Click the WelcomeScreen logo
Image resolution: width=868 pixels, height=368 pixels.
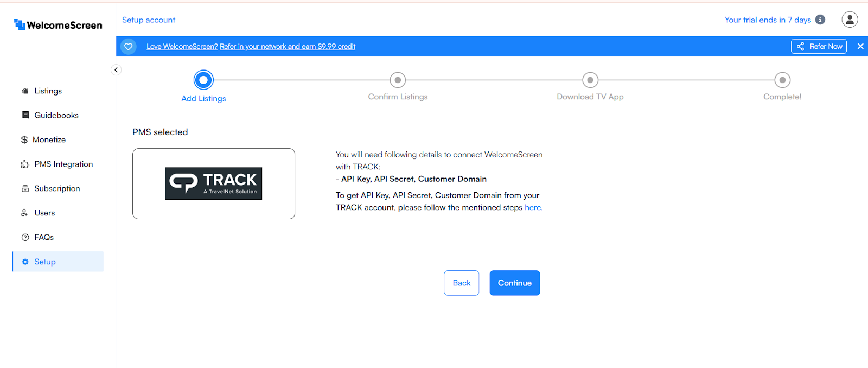coord(58,25)
